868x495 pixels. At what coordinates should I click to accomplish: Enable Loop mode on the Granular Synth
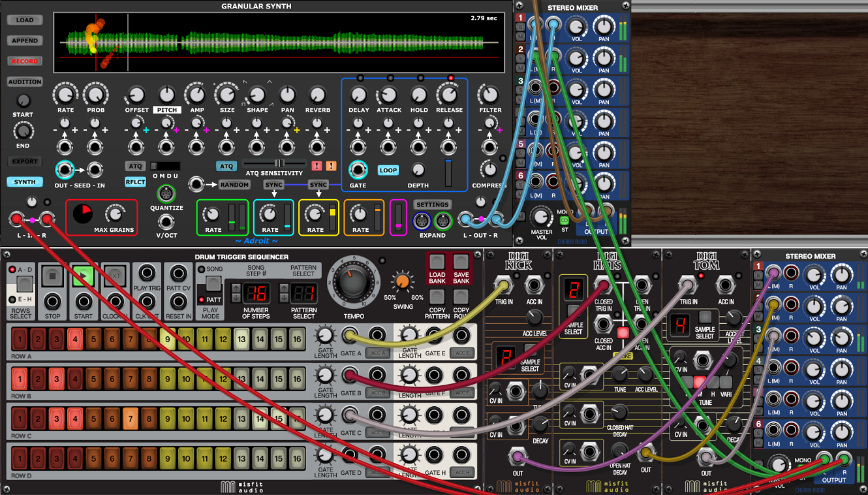(388, 170)
